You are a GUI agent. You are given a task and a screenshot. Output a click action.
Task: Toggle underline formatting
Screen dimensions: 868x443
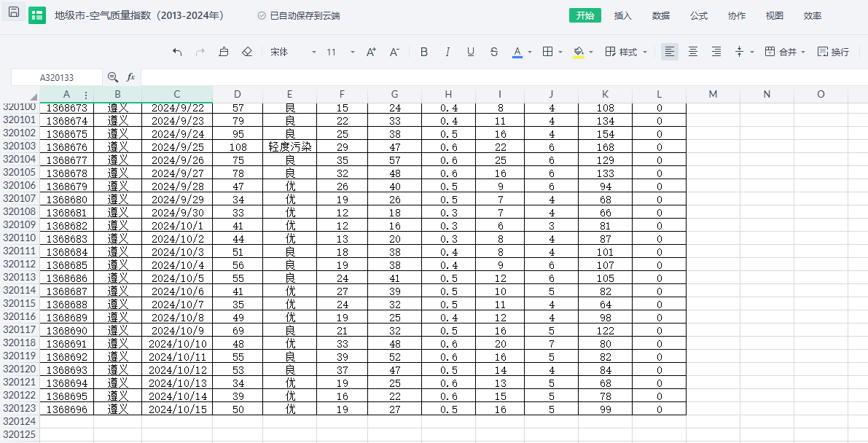[471, 52]
